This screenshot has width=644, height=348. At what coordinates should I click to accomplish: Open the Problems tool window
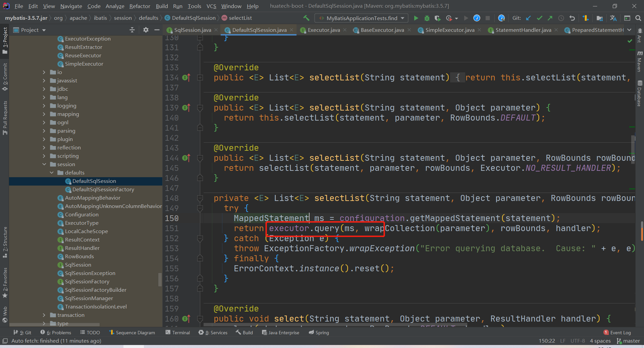pyautogui.click(x=56, y=333)
